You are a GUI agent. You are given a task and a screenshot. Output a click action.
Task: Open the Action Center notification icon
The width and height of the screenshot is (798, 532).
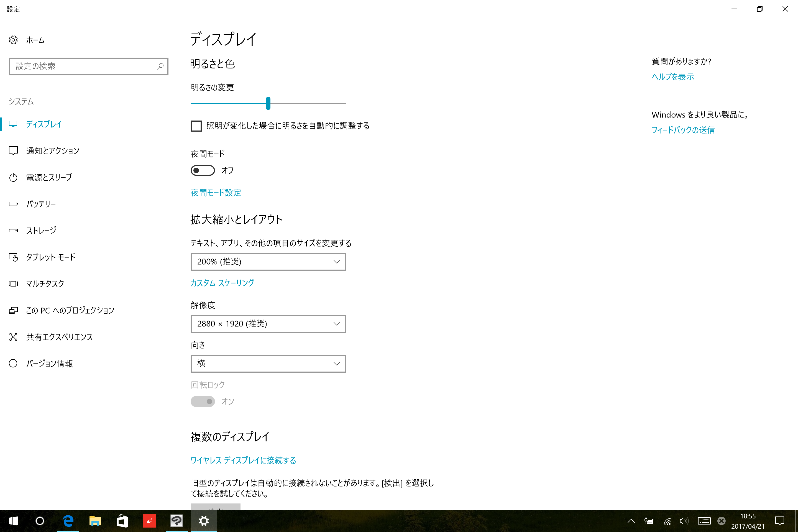[779, 521]
